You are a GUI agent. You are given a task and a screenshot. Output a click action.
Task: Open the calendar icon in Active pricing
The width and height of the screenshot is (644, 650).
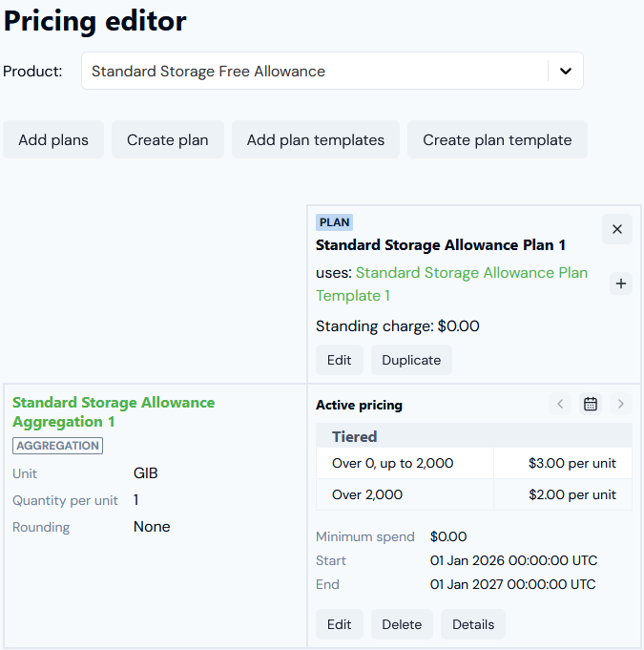tap(591, 404)
